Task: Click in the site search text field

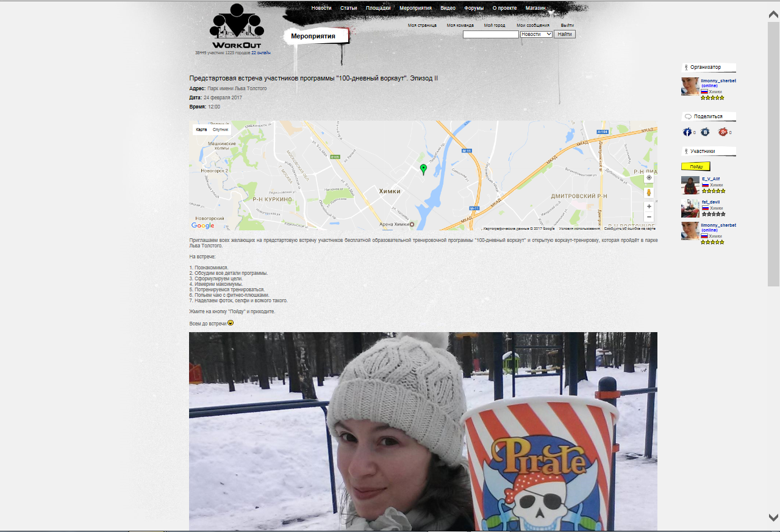Action: click(490, 35)
